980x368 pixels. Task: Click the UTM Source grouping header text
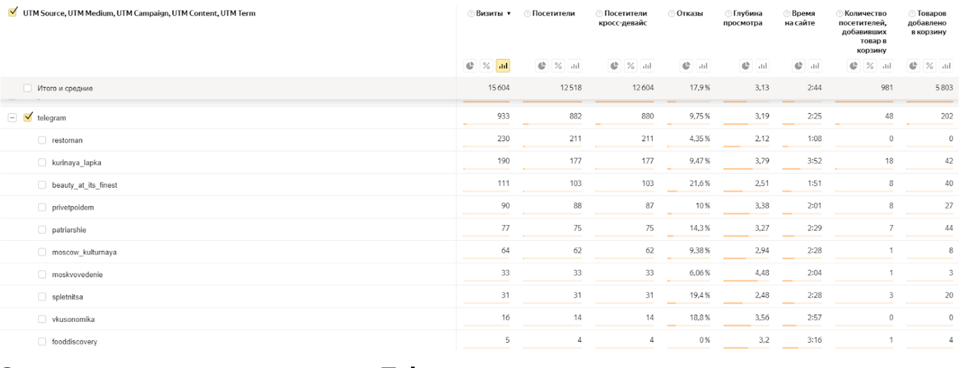(x=139, y=13)
